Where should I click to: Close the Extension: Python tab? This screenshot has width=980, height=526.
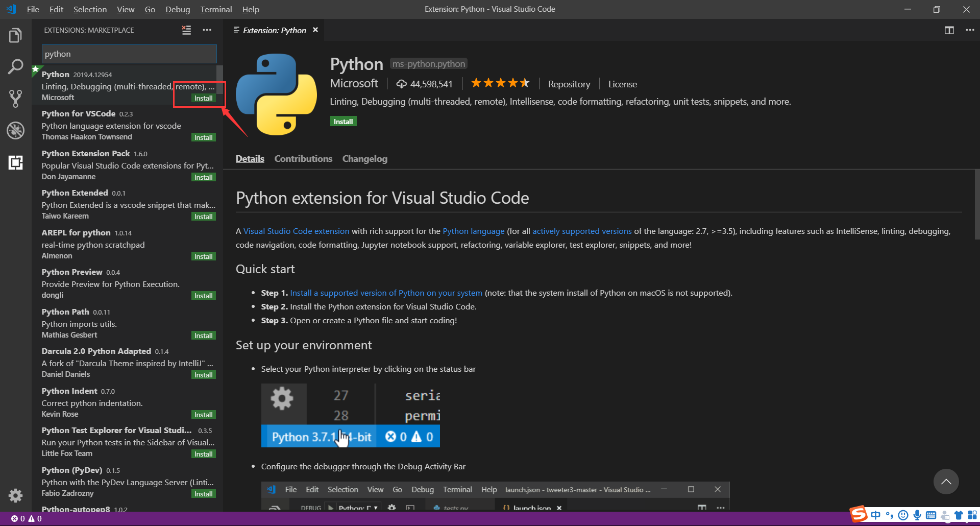tap(315, 30)
